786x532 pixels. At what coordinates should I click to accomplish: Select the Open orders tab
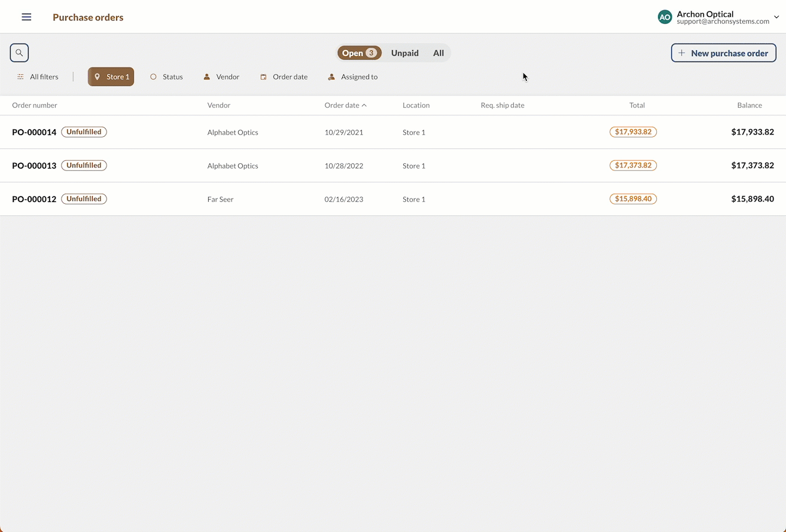tap(359, 53)
